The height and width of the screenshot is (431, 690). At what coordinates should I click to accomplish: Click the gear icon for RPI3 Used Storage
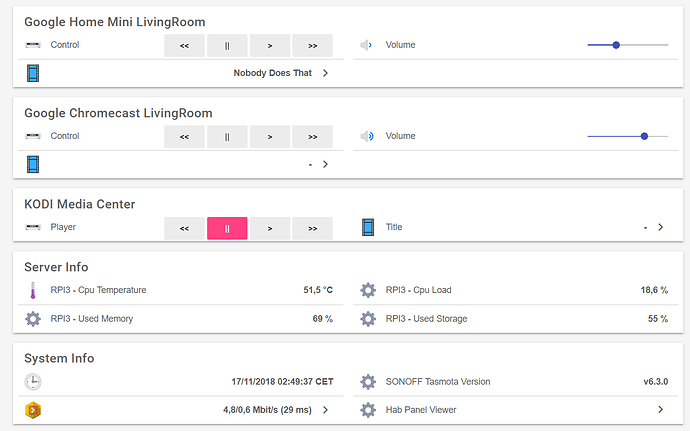[368, 319]
